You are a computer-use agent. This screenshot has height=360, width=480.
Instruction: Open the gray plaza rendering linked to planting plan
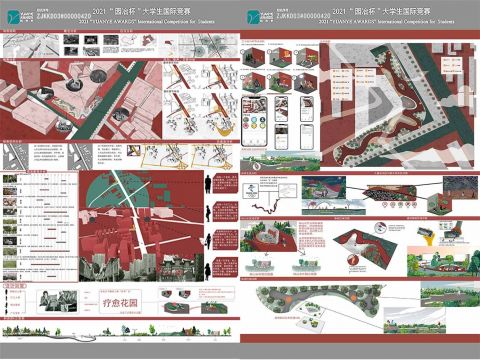[x=449, y=294]
